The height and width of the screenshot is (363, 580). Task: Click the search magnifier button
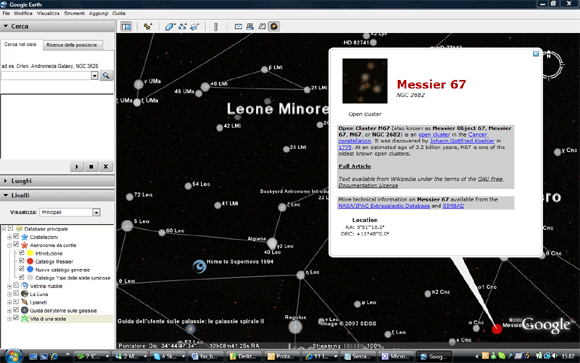106,75
